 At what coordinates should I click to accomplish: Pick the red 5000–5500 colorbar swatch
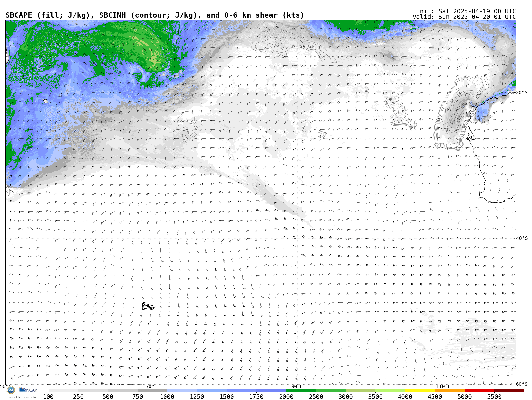click(479, 391)
